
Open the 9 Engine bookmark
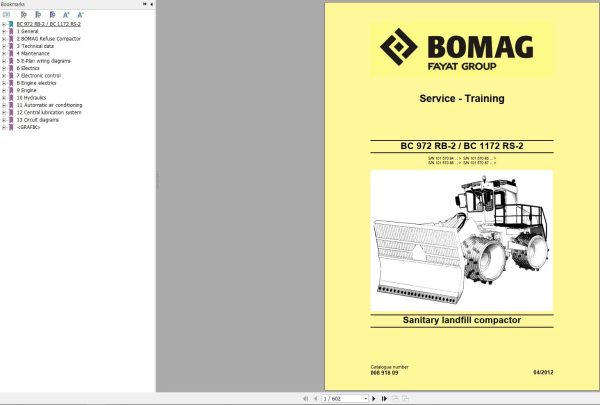(26, 90)
